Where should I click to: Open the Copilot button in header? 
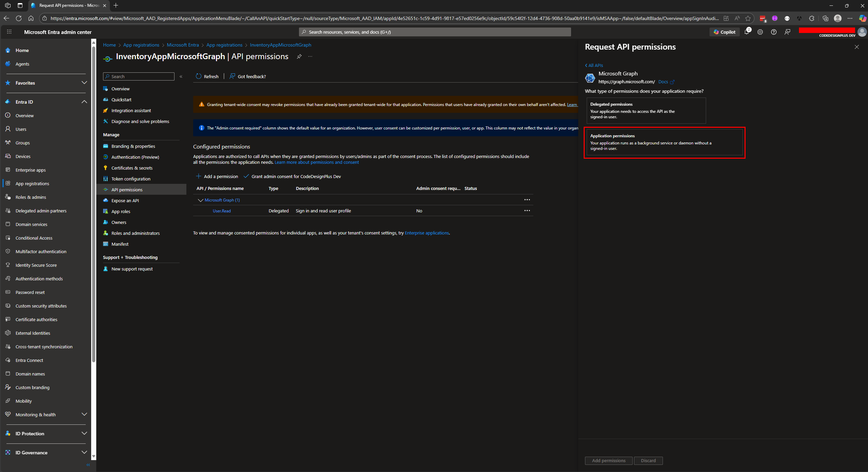(724, 32)
